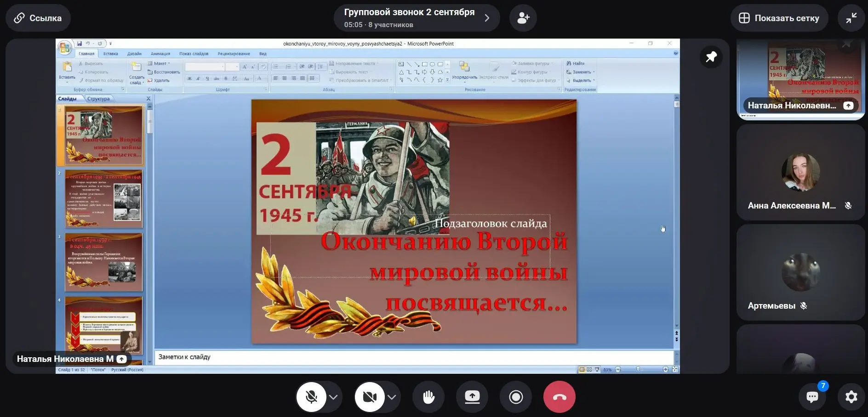Toggle italic К formatting
The width and height of the screenshot is (868, 417).
(x=198, y=79)
